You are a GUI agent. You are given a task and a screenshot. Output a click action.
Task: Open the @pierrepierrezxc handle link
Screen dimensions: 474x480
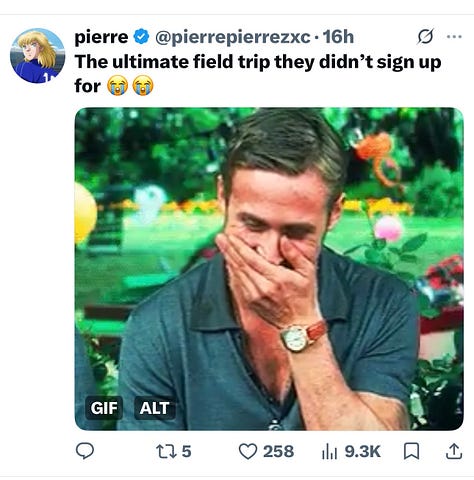point(233,37)
